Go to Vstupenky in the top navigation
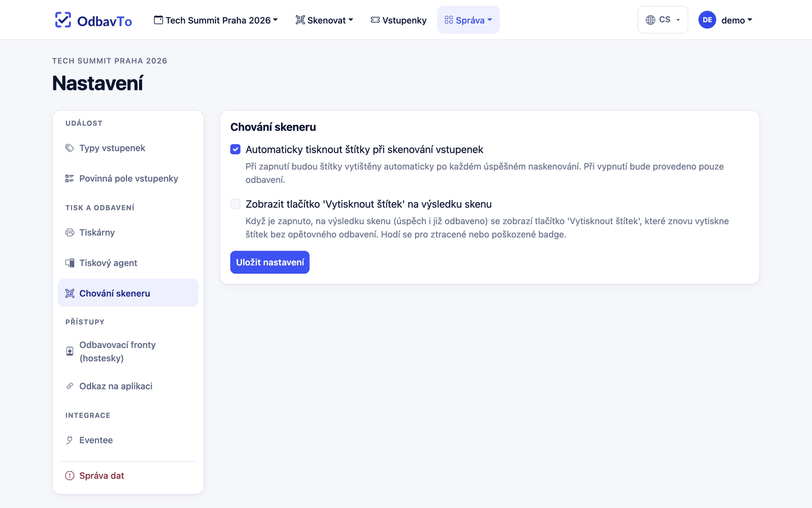The width and height of the screenshot is (812, 508). (398, 20)
